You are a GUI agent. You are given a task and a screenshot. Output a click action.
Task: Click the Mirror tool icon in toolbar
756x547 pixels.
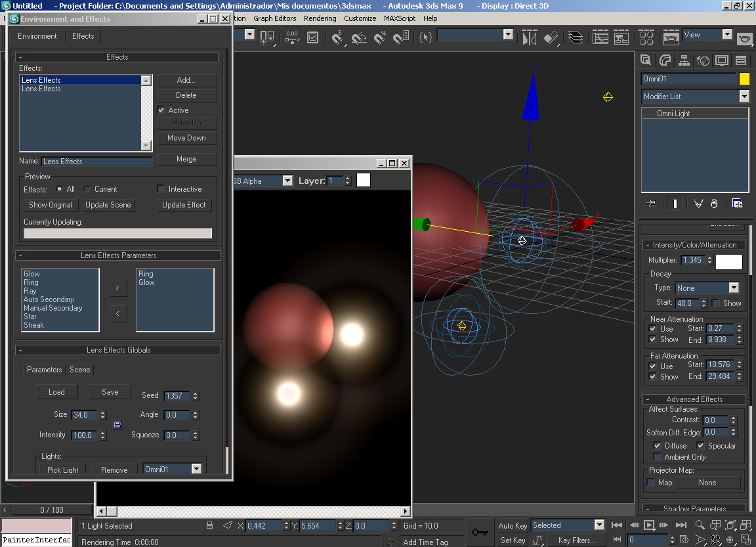[529, 38]
